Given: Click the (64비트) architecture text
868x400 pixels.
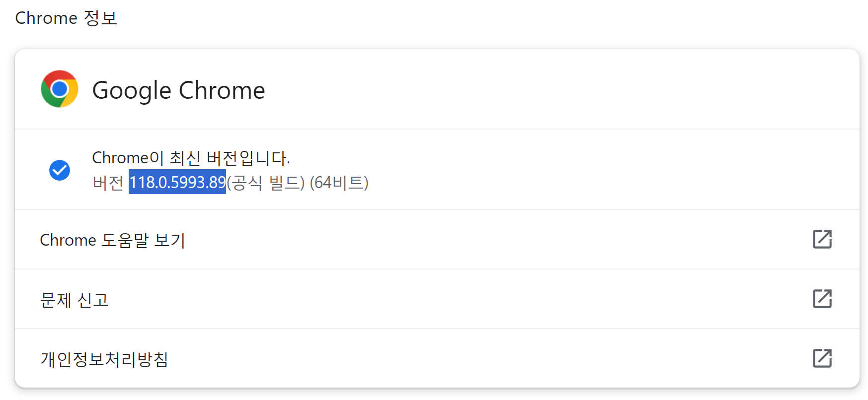Looking at the screenshot, I should pos(339,183).
